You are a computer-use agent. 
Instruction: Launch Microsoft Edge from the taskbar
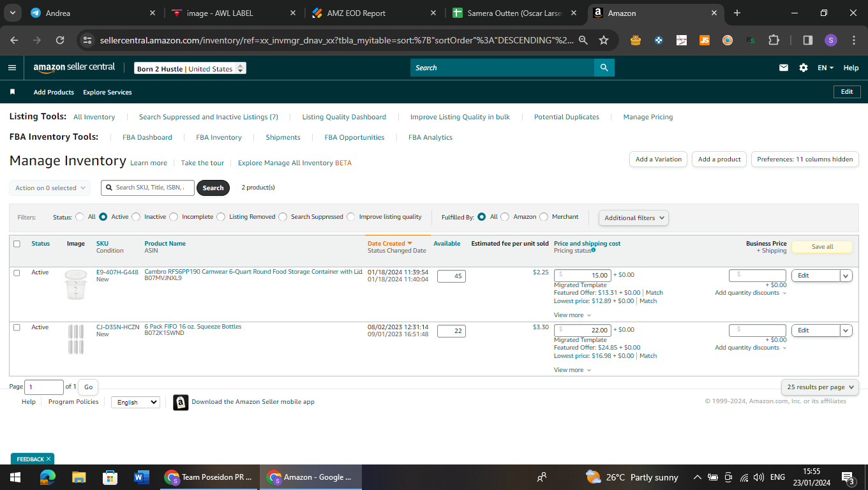(x=48, y=477)
